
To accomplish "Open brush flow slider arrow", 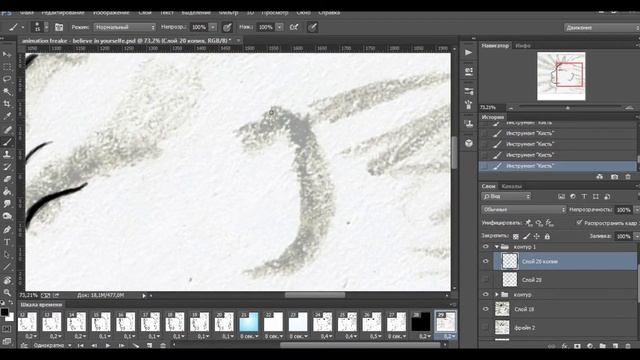I will pyautogui.click(x=280, y=27).
